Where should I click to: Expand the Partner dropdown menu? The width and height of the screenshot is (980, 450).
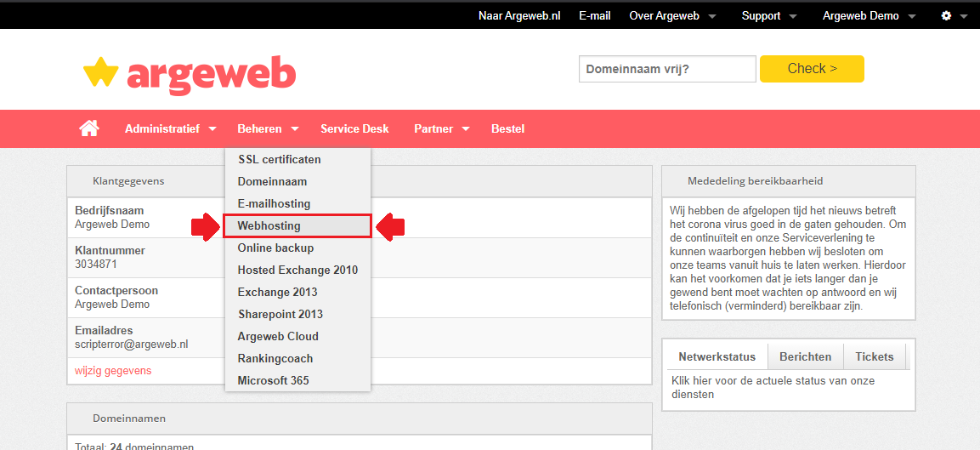442,129
